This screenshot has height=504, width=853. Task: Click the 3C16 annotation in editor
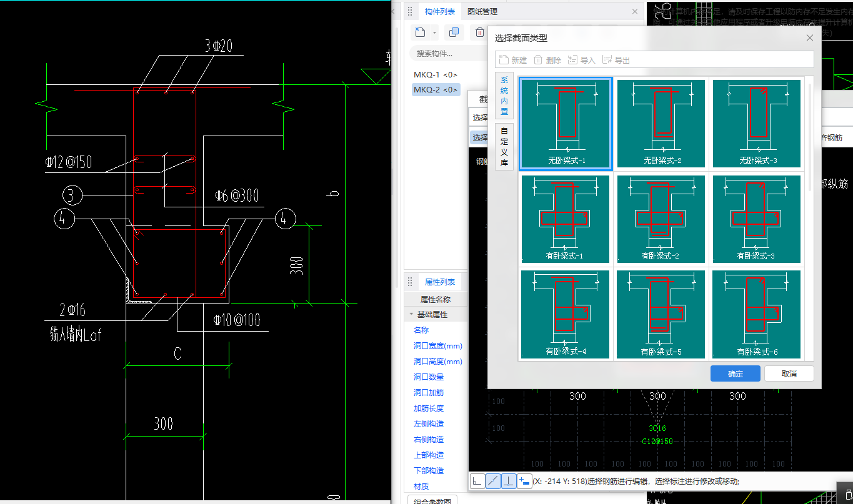click(657, 428)
